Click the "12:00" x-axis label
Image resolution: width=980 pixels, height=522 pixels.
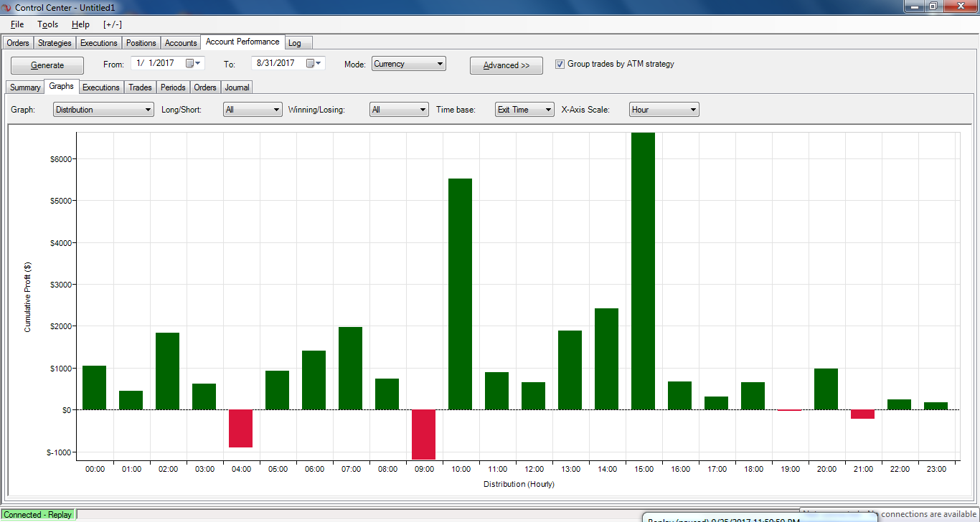[534, 469]
